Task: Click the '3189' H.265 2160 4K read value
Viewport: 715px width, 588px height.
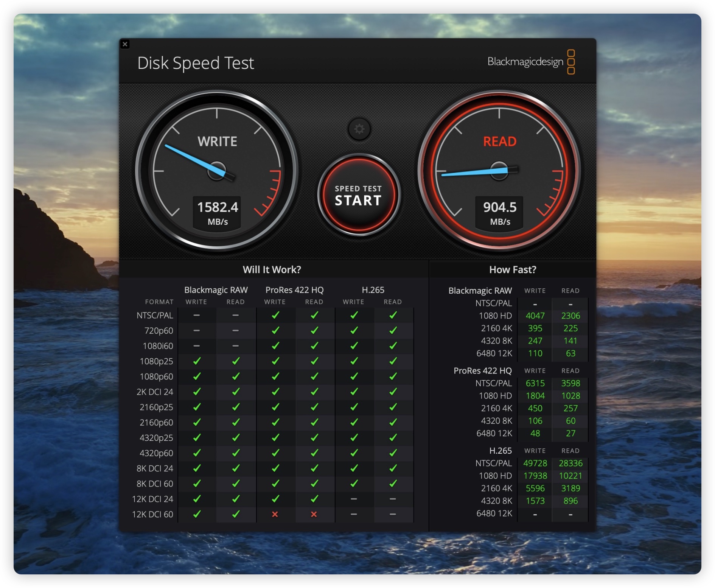Action: point(570,488)
